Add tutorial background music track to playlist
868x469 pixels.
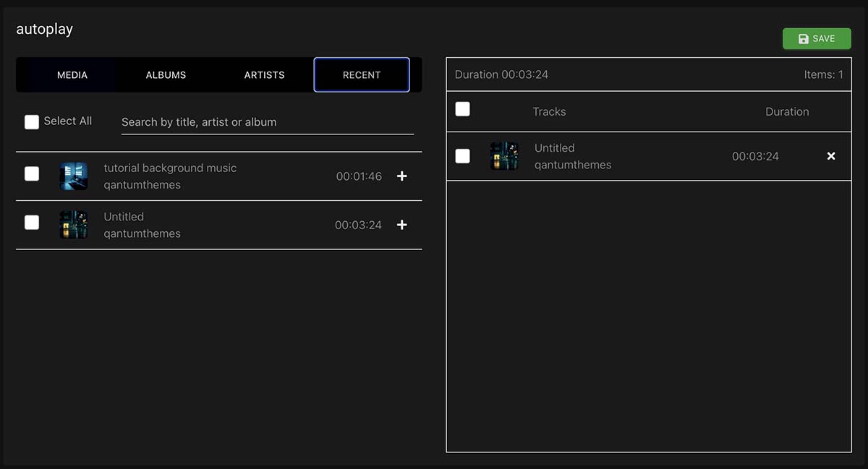[x=402, y=176]
